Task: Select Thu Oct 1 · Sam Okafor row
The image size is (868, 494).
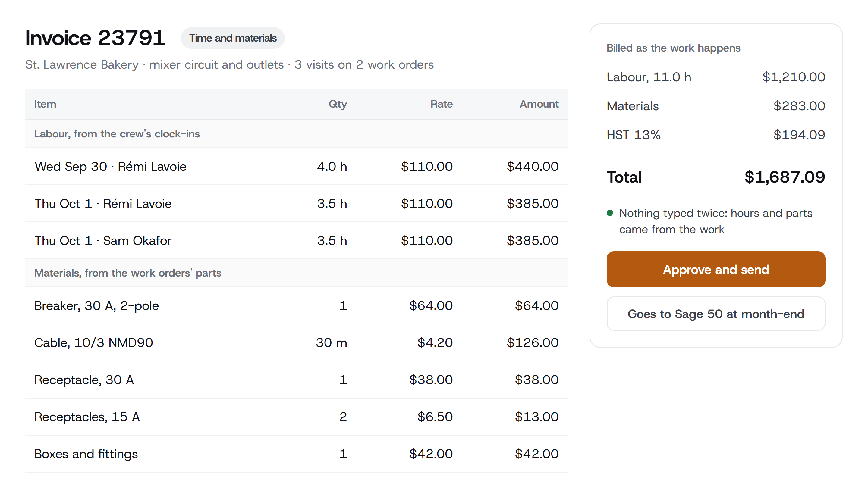Action: click(296, 241)
